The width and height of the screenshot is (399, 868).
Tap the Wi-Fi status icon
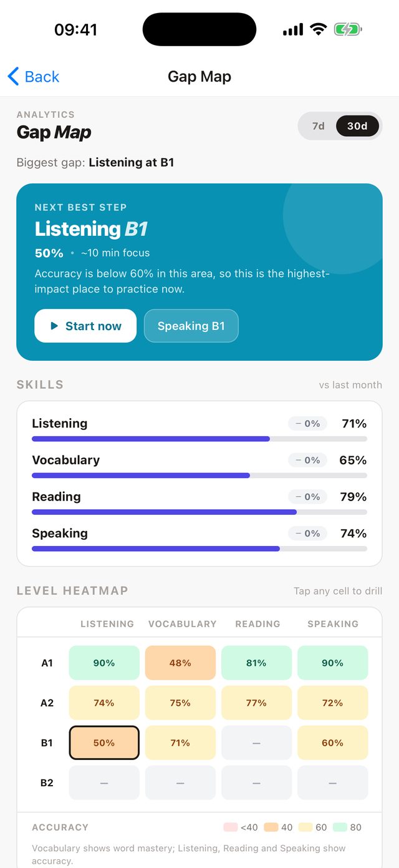(x=319, y=29)
